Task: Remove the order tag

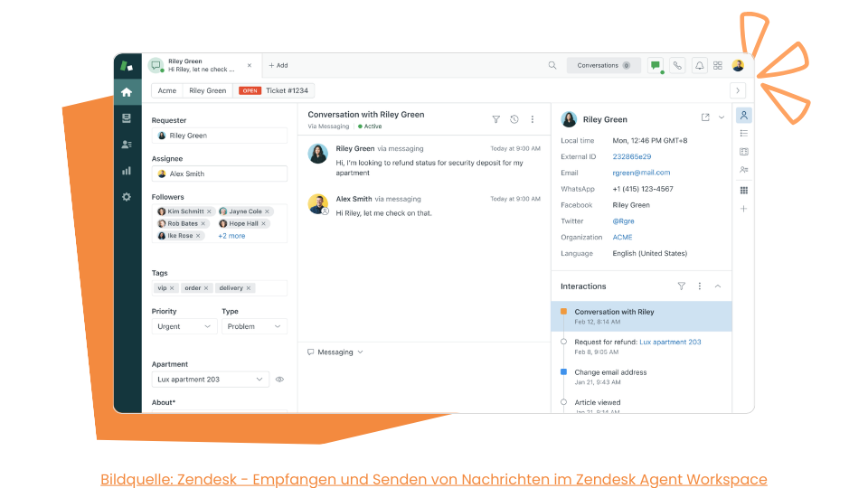Action: click(x=206, y=288)
